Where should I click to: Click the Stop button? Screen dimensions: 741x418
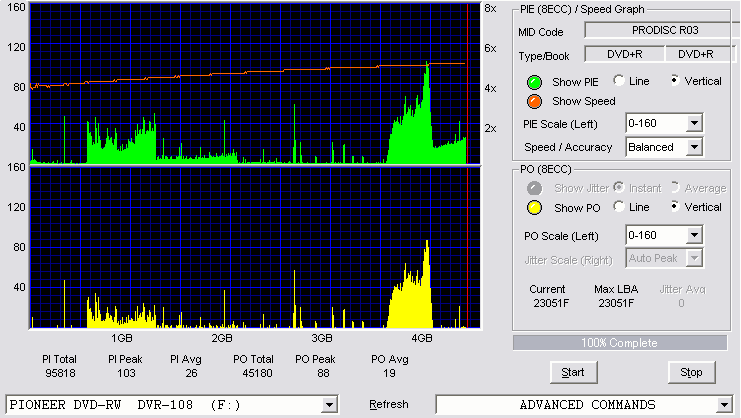[691, 373]
